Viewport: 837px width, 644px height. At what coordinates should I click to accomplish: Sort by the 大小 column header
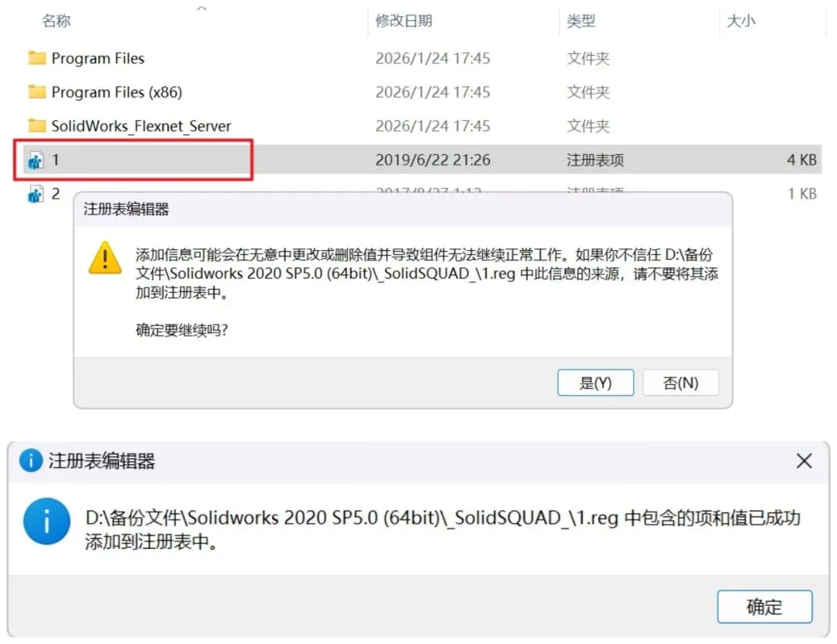tap(741, 21)
